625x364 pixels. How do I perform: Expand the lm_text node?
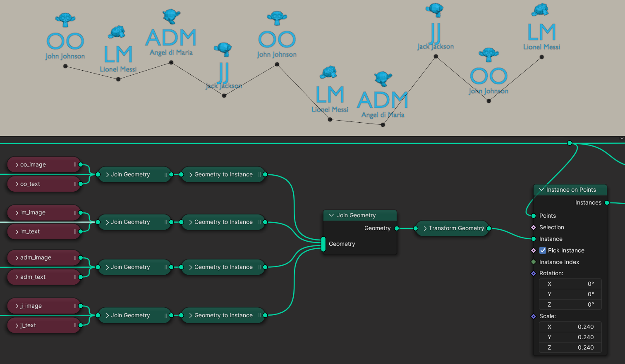pyautogui.click(x=17, y=231)
